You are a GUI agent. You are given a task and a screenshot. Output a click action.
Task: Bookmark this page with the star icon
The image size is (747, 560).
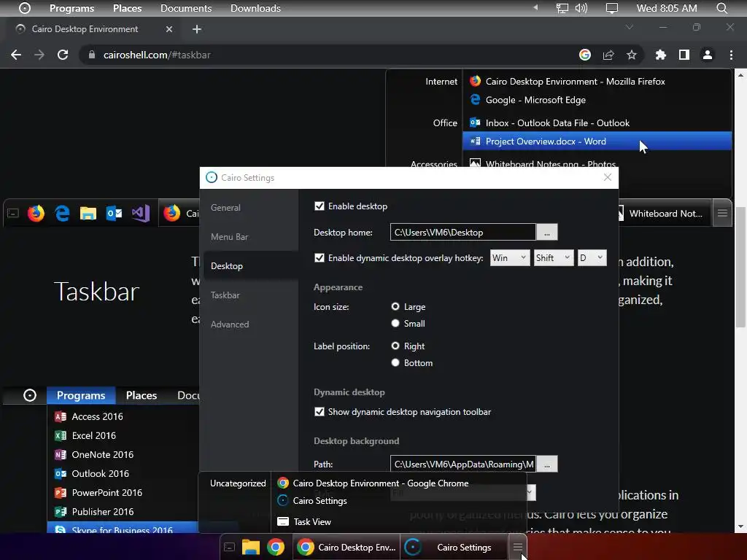[631, 55]
